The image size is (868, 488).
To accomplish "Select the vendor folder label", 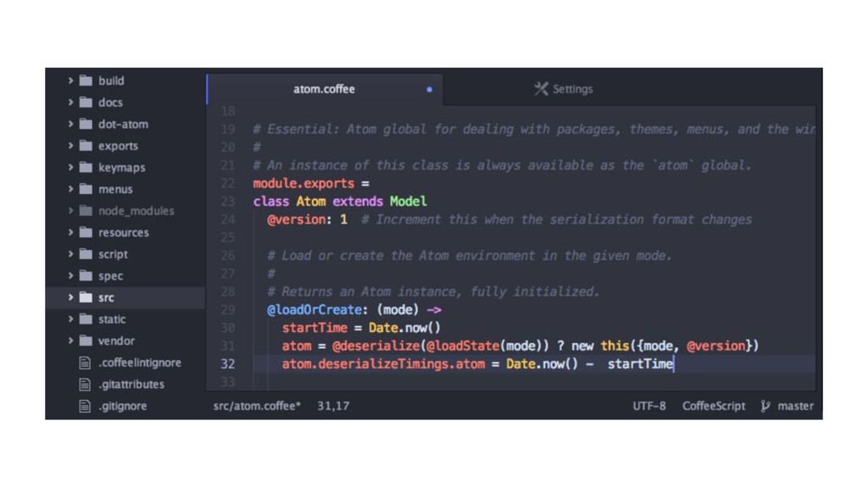I will pyautogui.click(x=117, y=341).
